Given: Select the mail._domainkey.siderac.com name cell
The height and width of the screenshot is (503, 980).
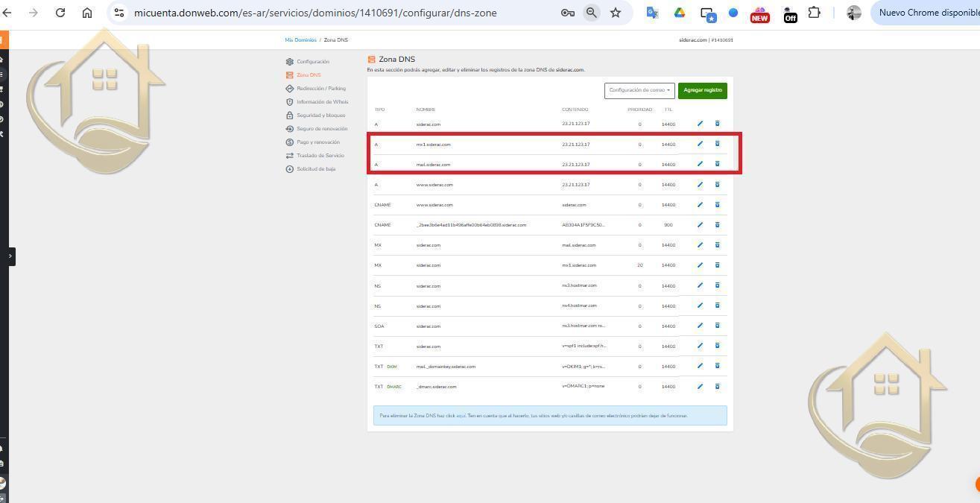Looking at the screenshot, I should (446, 367).
